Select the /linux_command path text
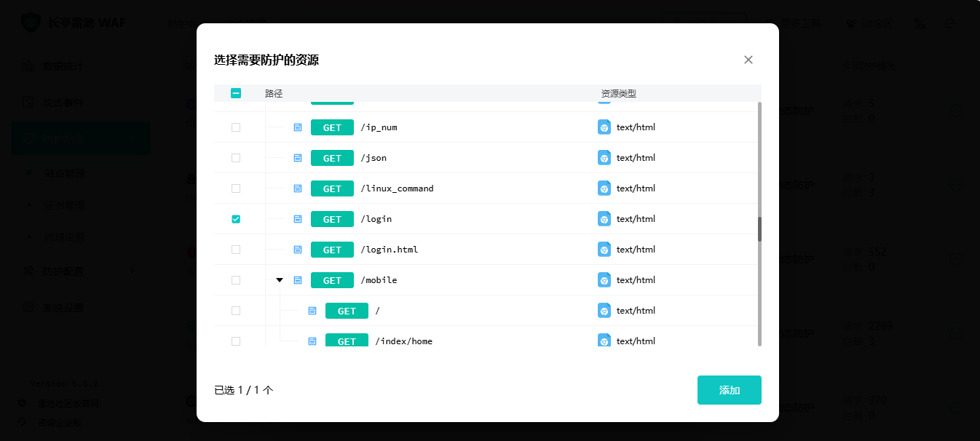Screen dimensions: 980x441 click(398, 188)
